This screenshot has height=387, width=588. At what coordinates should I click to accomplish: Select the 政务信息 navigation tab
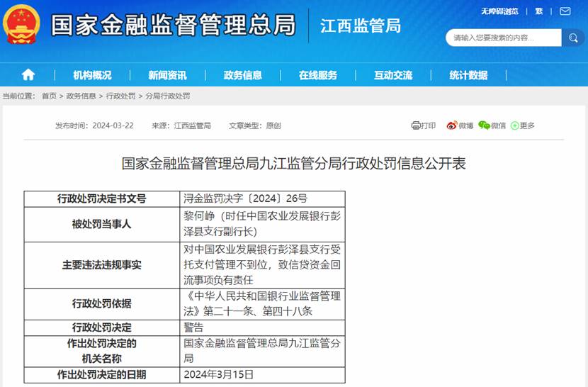click(x=242, y=75)
